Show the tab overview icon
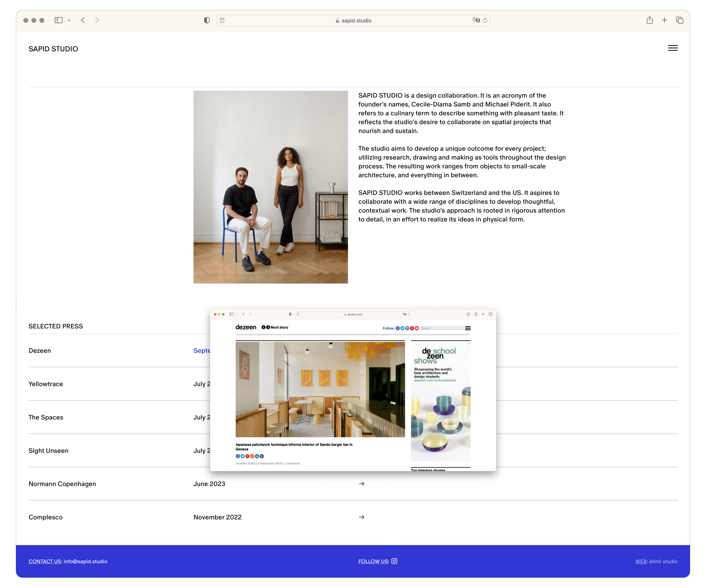706x588 pixels. [679, 20]
